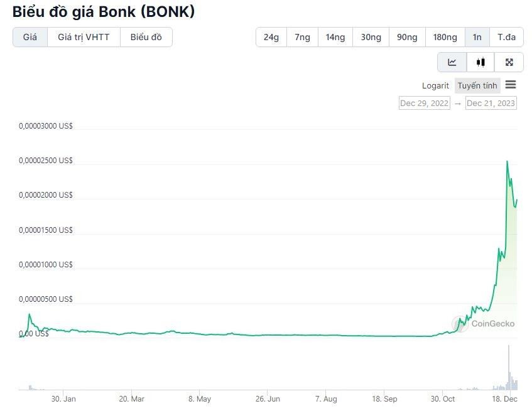Choose the 180ng range button
This screenshot has height=416, width=532.
(x=445, y=37)
